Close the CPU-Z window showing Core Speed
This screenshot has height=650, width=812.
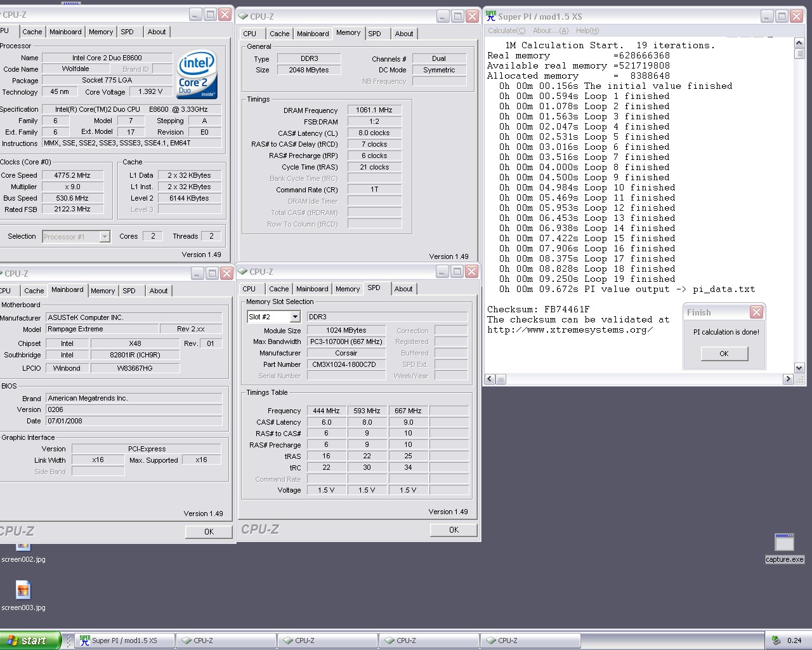[x=225, y=15]
